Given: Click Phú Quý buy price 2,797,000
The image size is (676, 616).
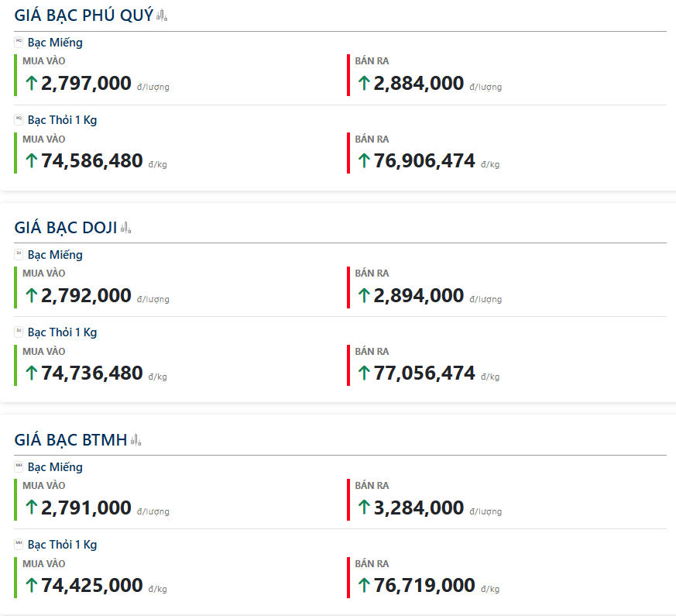Looking at the screenshot, I should (x=86, y=83).
